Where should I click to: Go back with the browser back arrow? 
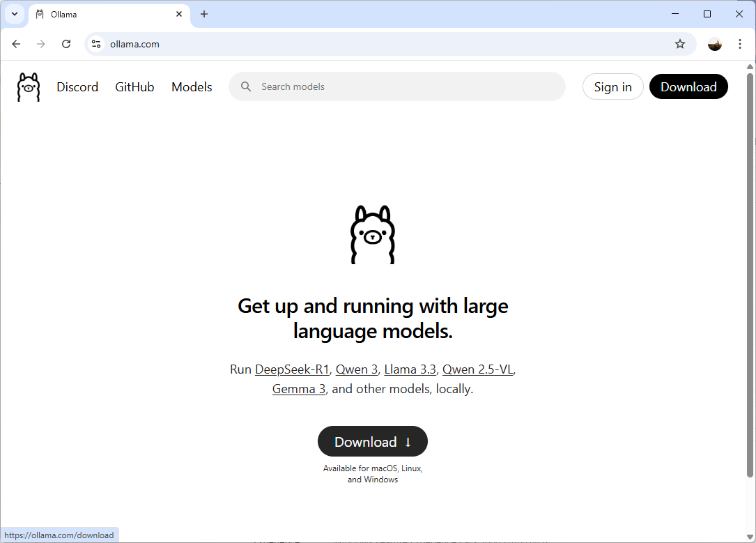16,44
